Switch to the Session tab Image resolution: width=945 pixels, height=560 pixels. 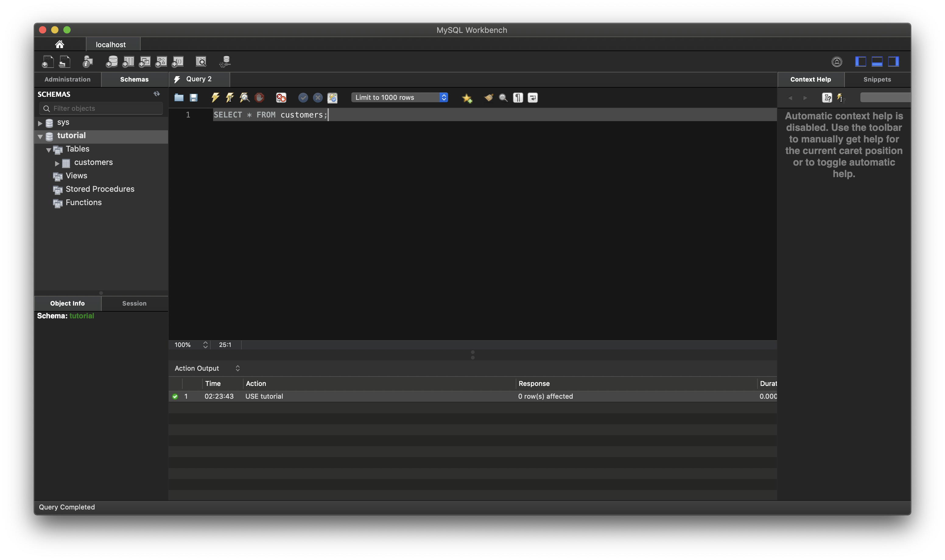(134, 303)
